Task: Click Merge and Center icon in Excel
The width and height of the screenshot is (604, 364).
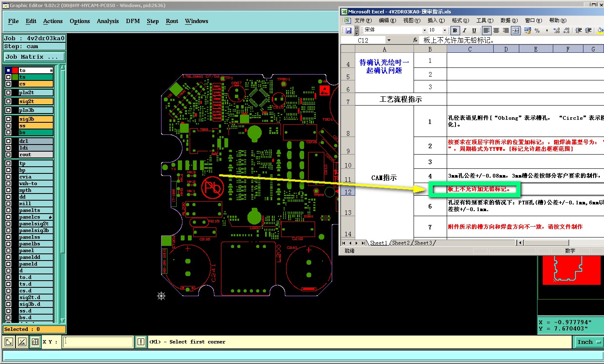Action: coord(515,30)
